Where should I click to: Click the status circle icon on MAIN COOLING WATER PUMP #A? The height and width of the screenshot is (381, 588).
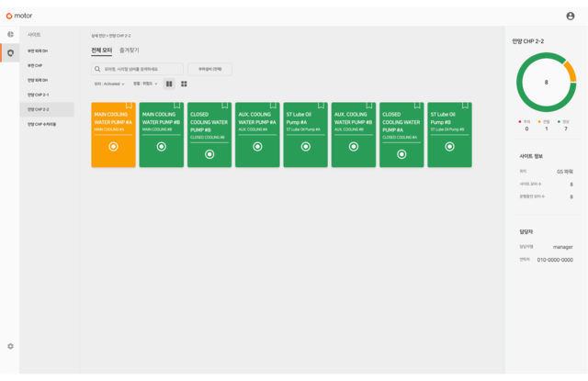pyautogui.click(x=113, y=147)
